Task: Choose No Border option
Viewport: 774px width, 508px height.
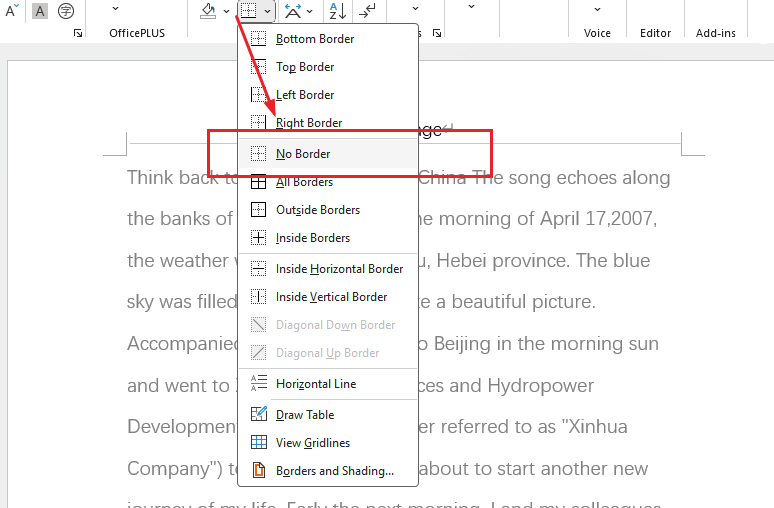Action: pos(328,154)
